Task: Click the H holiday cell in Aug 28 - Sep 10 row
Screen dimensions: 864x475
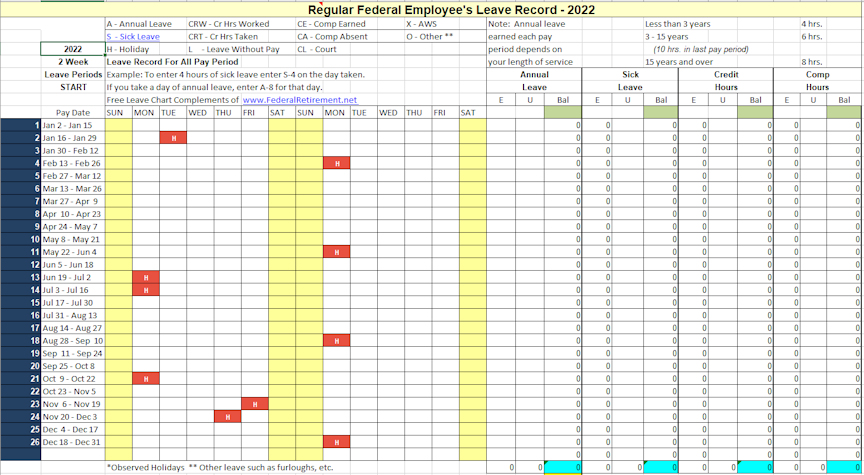Action: point(337,341)
